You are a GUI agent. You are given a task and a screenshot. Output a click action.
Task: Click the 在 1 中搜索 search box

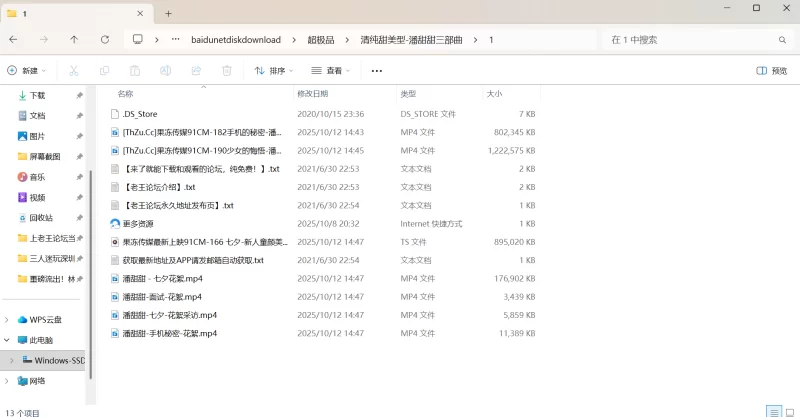(690, 39)
